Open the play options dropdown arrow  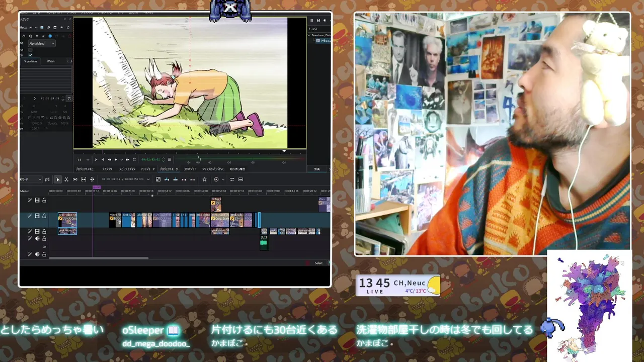(x=121, y=159)
